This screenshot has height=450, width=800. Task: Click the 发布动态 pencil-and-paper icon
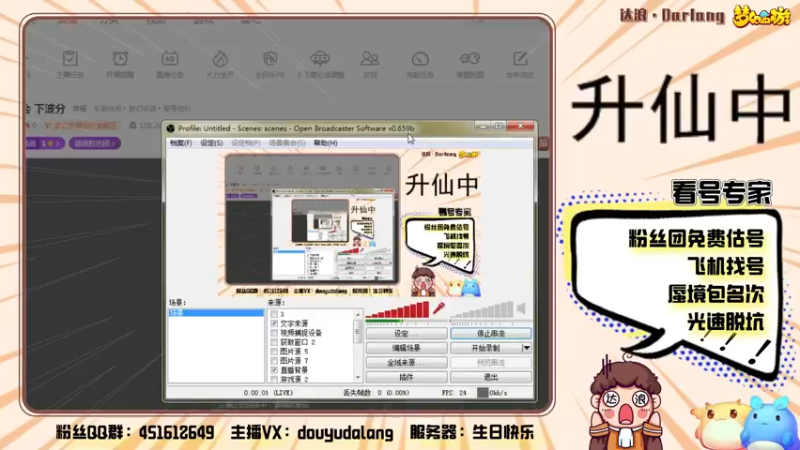tap(520, 58)
